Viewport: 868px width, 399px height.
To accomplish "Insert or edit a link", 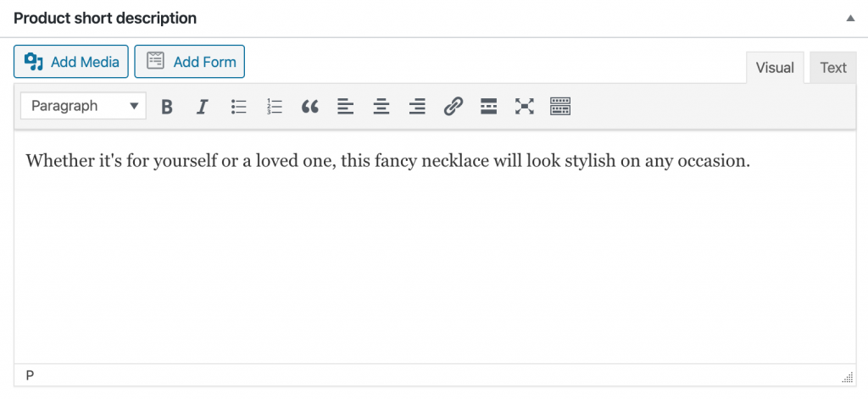I will 453,106.
